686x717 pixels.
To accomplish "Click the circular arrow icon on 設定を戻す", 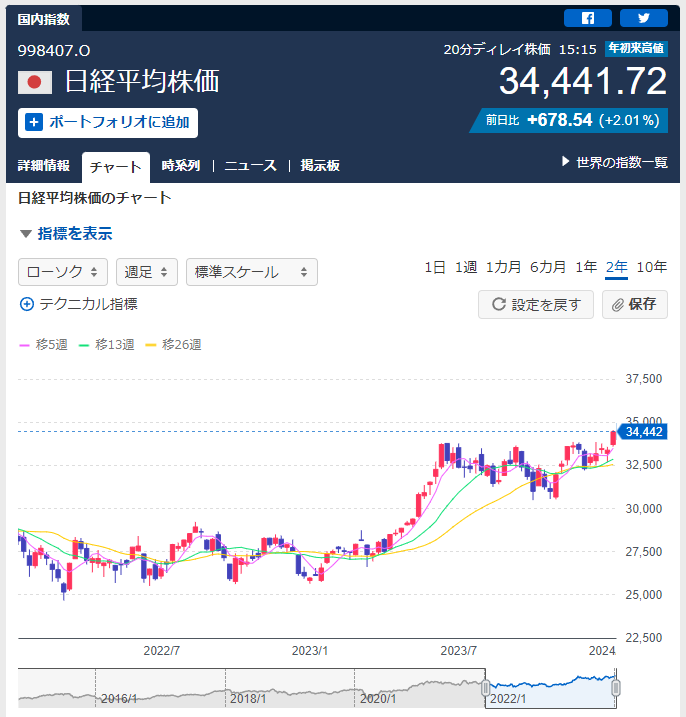I will 498,304.
